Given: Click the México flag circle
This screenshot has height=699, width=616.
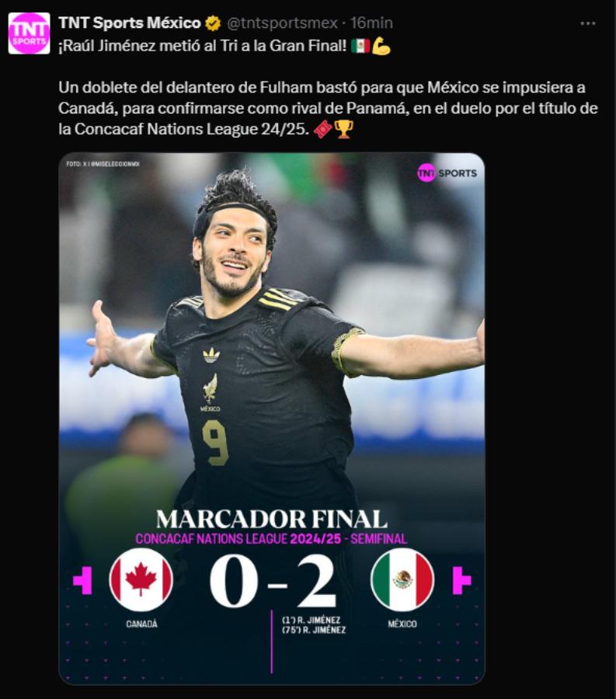Looking at the screenshot, I should point(402,579).
